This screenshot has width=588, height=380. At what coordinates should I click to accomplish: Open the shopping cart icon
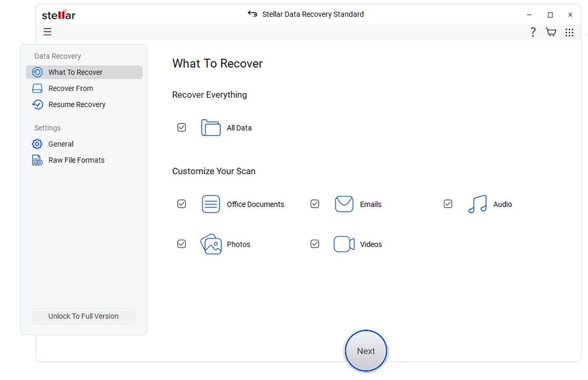click(550, 32)
